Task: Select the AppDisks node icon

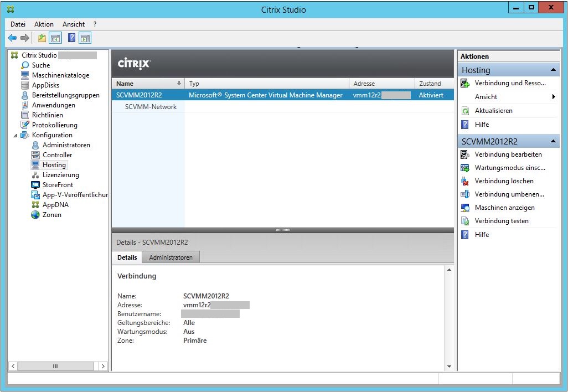Action: click(x=25, y=85)
